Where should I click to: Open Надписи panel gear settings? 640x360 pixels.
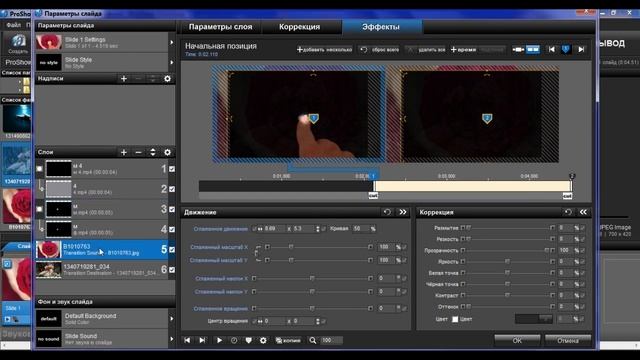pyautogui.click(x=167, y=78)
